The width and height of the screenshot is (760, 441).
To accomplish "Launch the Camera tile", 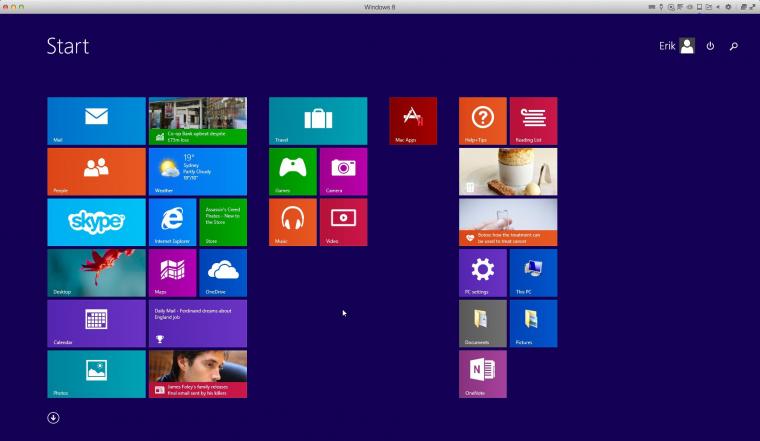I will click(344, 172).
